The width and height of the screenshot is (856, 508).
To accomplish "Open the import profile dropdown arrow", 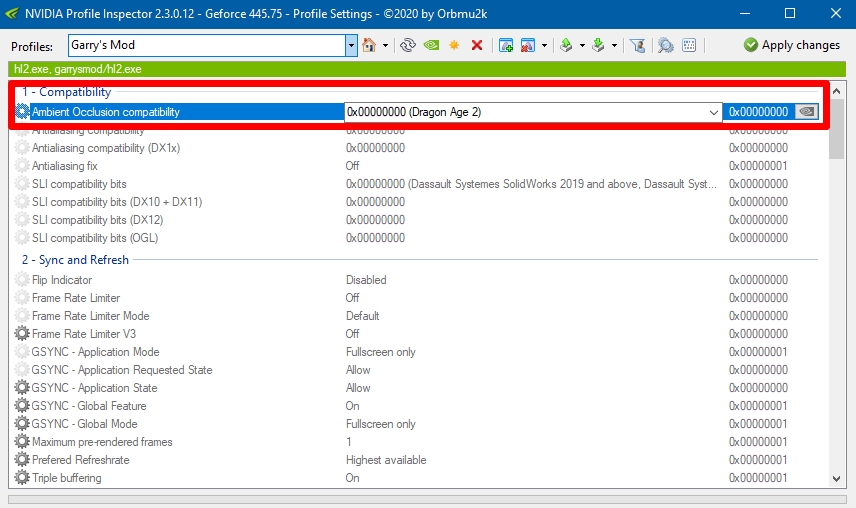I will tap(614, 45).
